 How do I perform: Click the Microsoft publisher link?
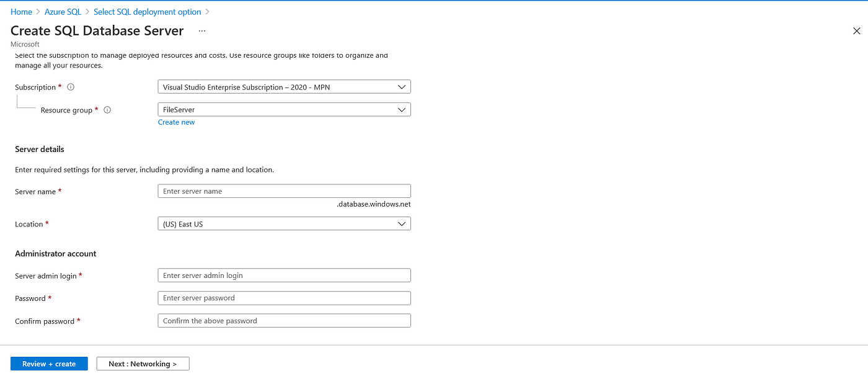[25, 44]
